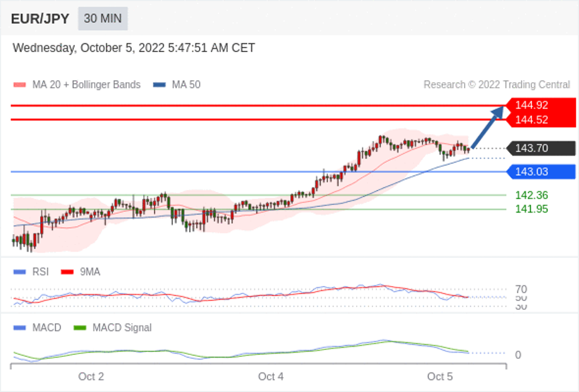The width and height of the screenshot is (579, 392).
Task: Click the 30 MIN timeframe button
Action: click(x=102, y=18)
